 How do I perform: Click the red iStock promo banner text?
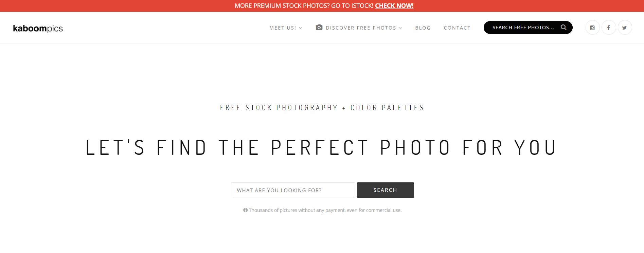(x=304, y=6)
